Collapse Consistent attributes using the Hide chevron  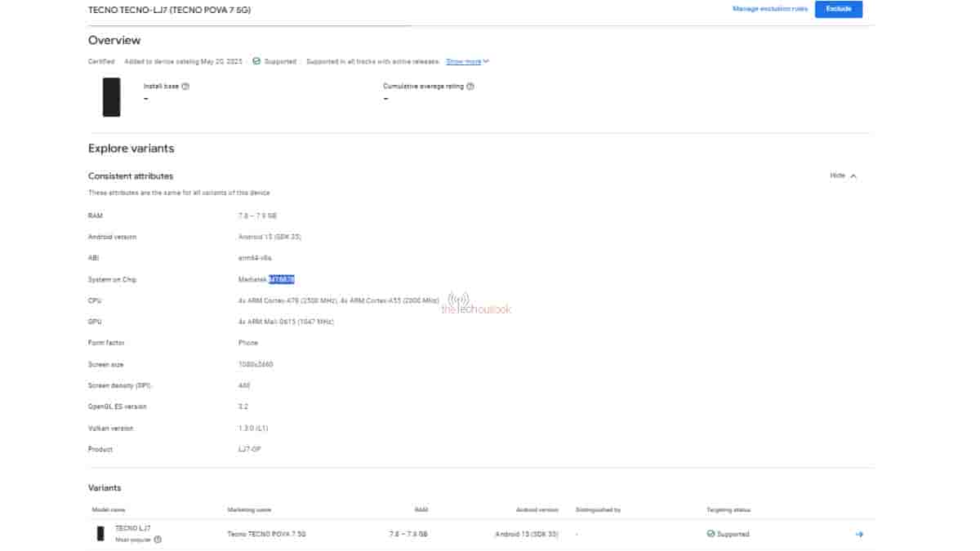pos(853,176)
